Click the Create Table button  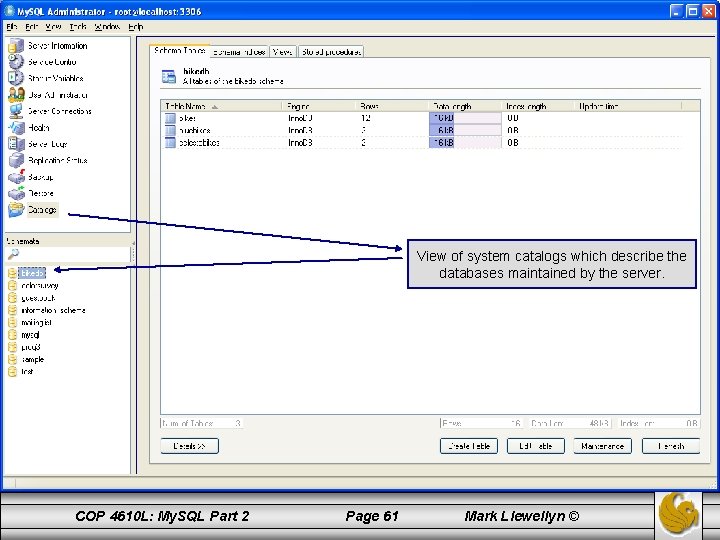click(x=469, y=446)
